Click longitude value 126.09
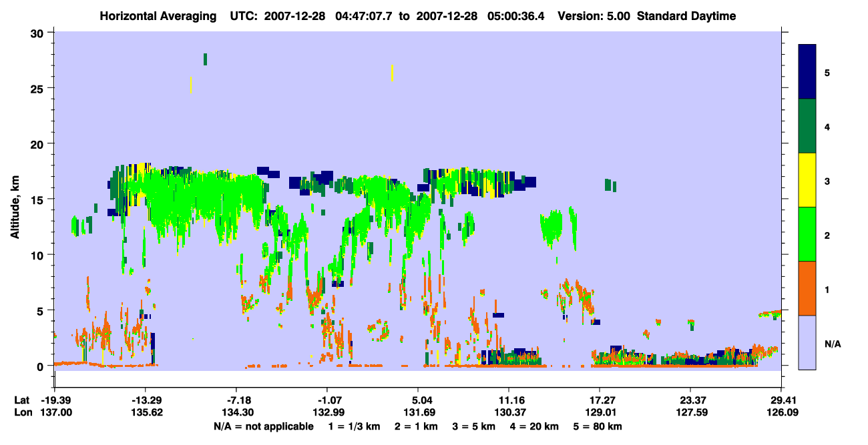The height and width of the screenshot is (445, 868). (781, 412)
